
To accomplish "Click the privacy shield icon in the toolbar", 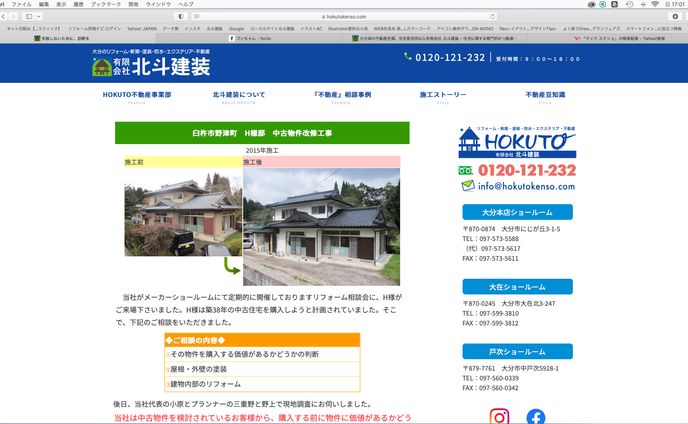I will coord(181,16).
